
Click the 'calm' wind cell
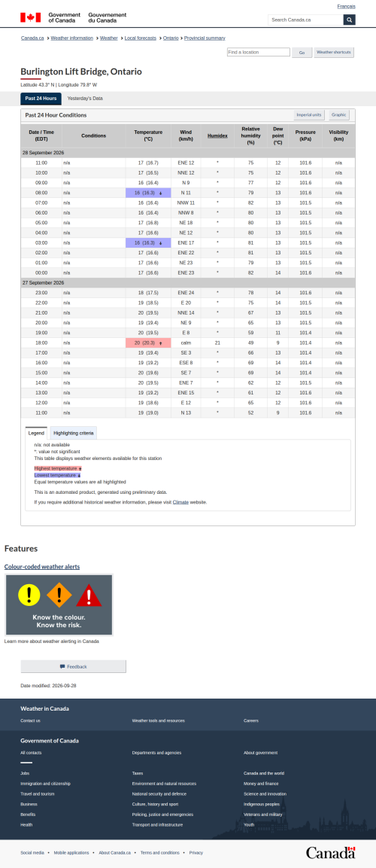point(186,343)
